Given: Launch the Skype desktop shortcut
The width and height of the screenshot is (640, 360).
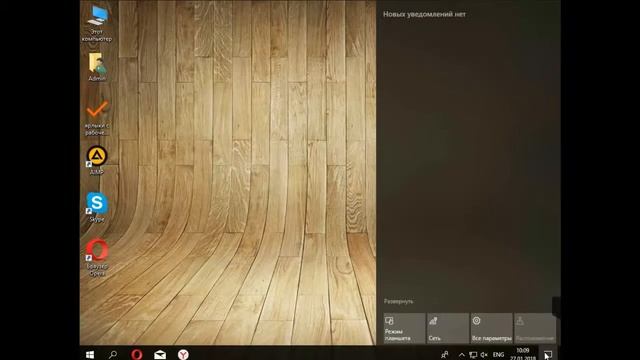Looking at the screenshot, I should tap(97, 207).
